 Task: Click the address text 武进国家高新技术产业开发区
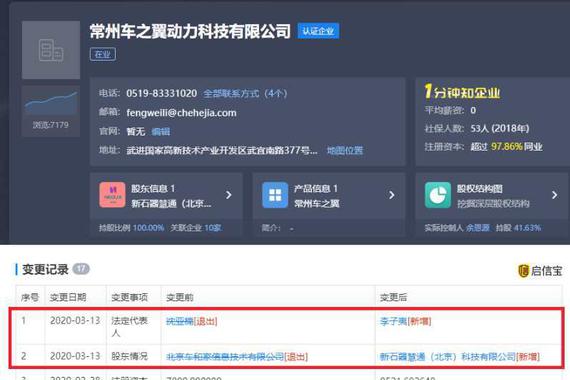point(222,151)
